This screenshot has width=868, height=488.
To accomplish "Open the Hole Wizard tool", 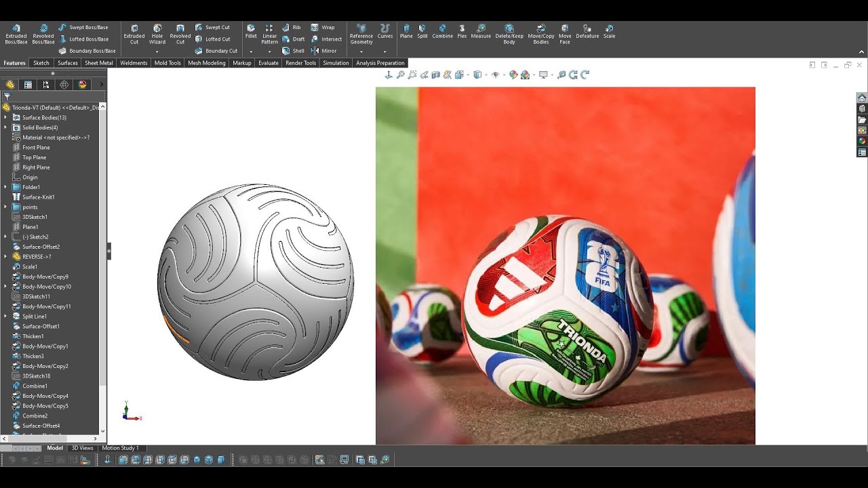I will pos(157,34).
